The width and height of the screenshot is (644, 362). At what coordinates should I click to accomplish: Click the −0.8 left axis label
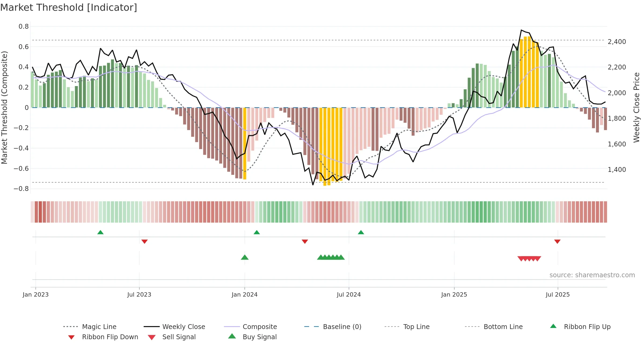21,189
